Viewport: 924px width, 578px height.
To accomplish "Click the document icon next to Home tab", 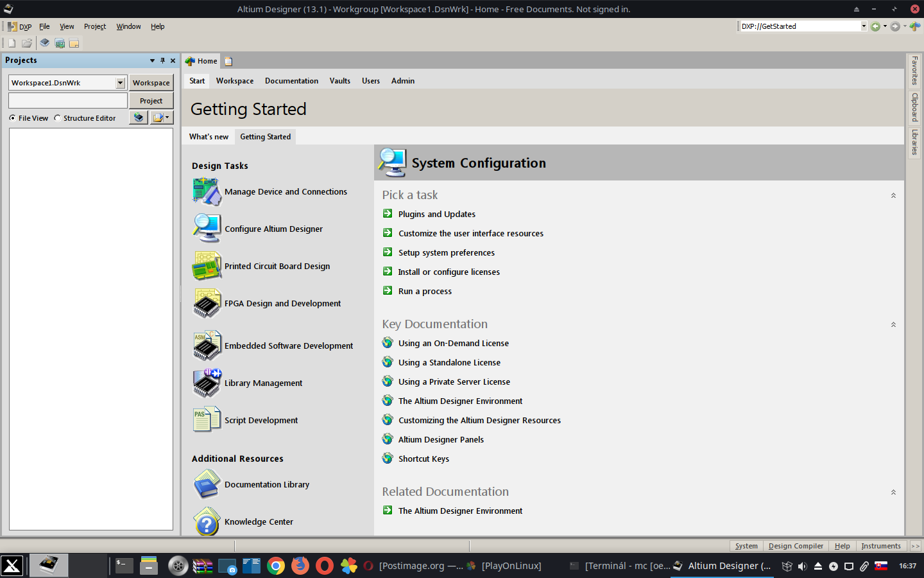I will point(228,61).
